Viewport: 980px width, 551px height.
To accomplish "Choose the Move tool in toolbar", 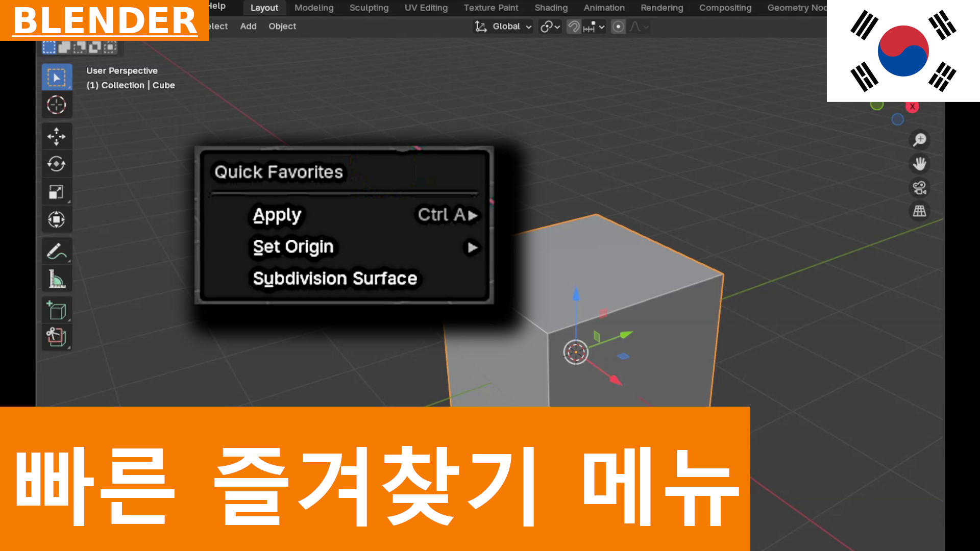I will [x=57, y=136].
